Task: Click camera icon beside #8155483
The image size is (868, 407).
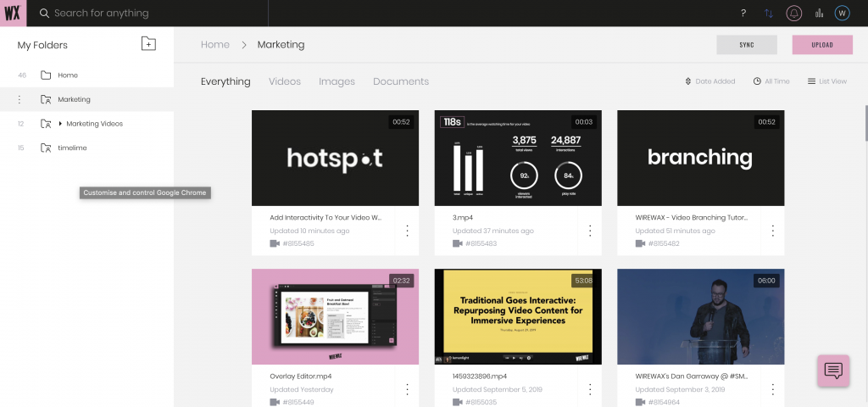Action: (457, 243)
